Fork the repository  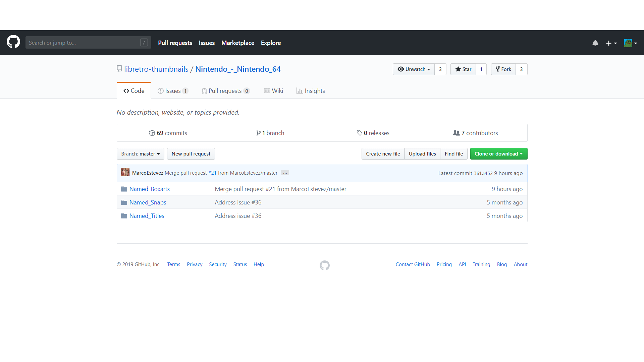(503, 69)
